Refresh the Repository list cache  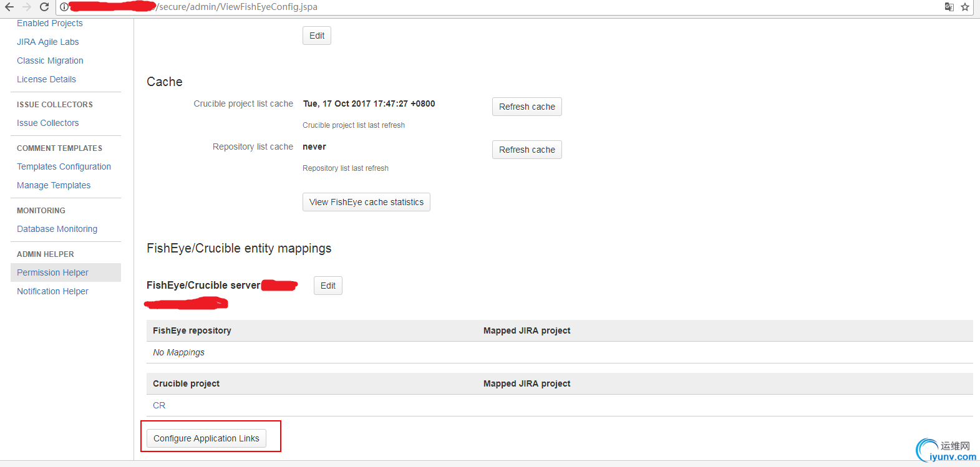point(527,150)
